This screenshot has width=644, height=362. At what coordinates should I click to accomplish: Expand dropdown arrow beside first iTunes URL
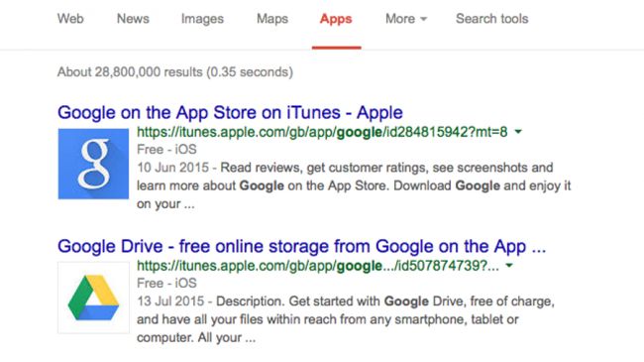coord(518,132)
